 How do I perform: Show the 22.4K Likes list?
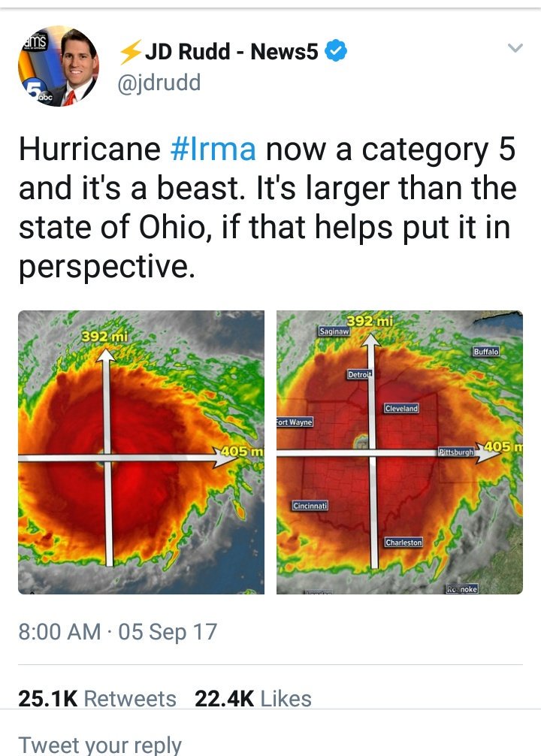tap(252, 699)
